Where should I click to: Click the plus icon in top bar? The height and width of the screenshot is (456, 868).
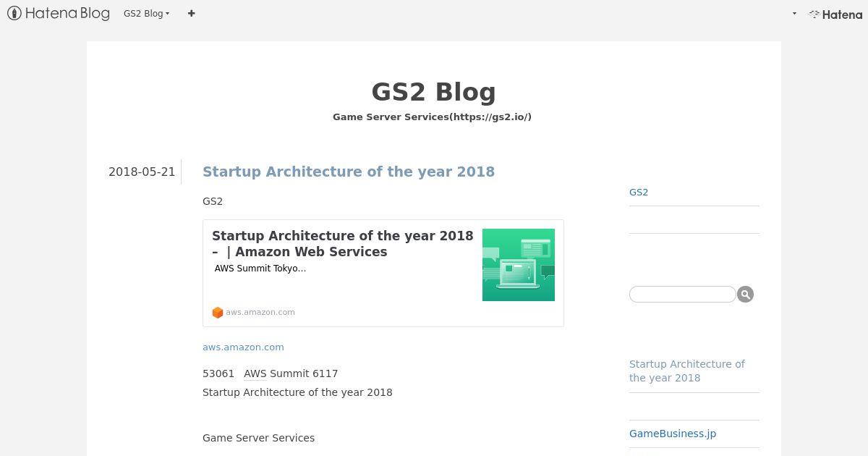(191, 13)
